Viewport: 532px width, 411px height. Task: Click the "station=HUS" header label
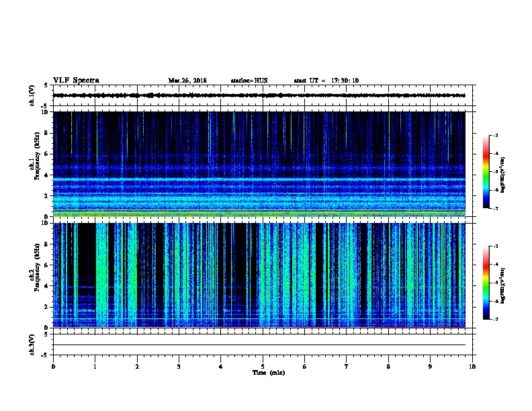click(249, 81)
